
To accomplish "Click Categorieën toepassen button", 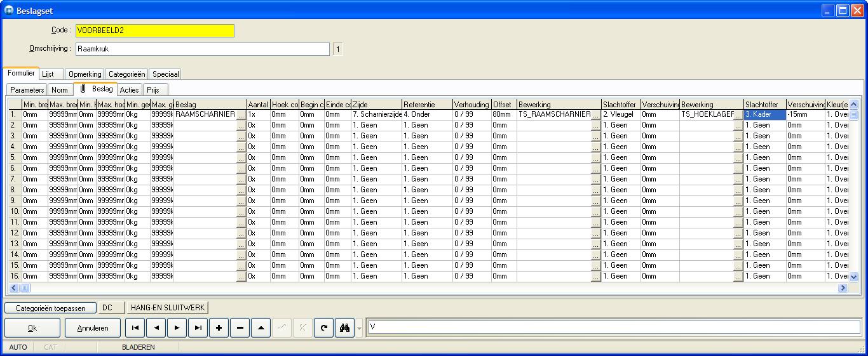I will pyautogui.click(x=50, y=308).
